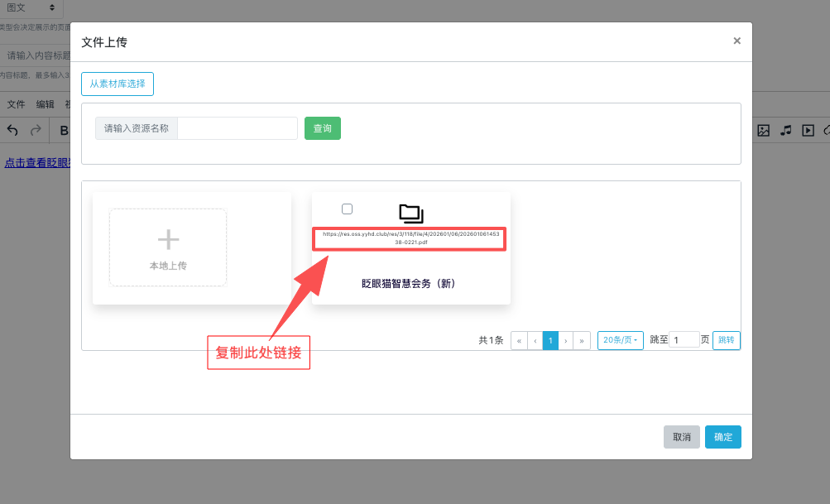This screenshot has width=830, height=504.
Task: Click the green 查询 search button
Action: tap(322, 128)
